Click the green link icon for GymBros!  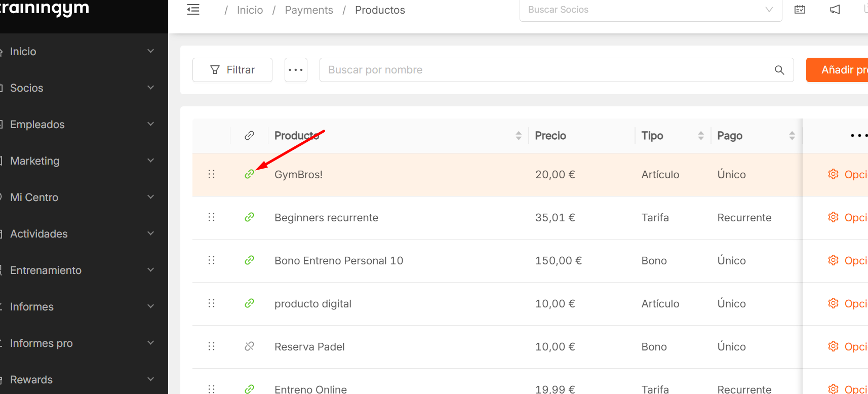tap(249, 174)
